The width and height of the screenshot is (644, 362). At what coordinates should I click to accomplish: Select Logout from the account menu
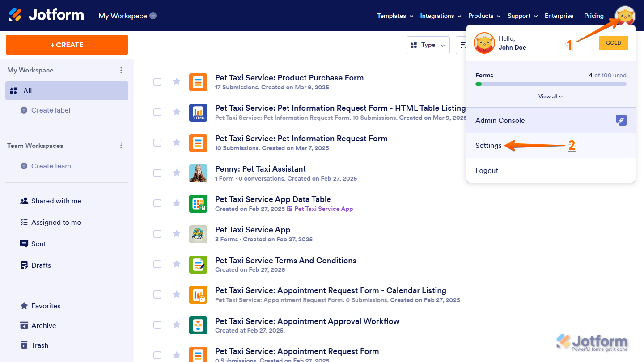pyautogui.click(x=551, y=170)
